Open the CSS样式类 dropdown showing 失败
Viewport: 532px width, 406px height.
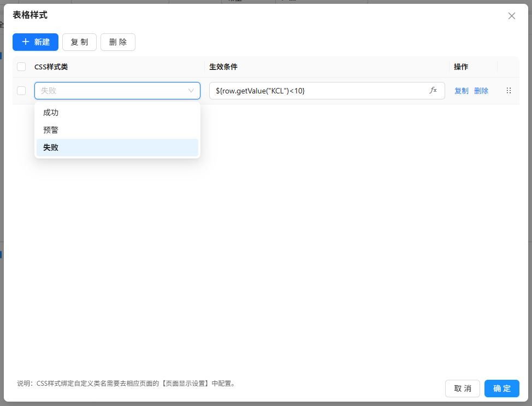point(117,91)
